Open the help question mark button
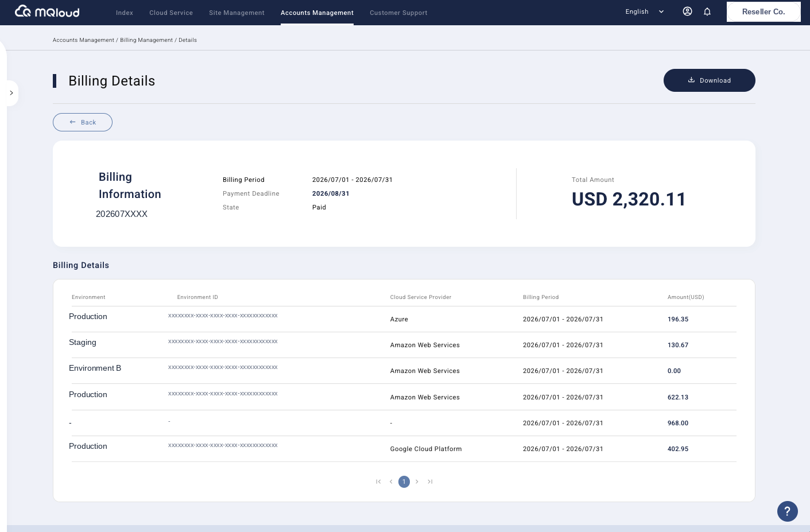 point(788,511)
